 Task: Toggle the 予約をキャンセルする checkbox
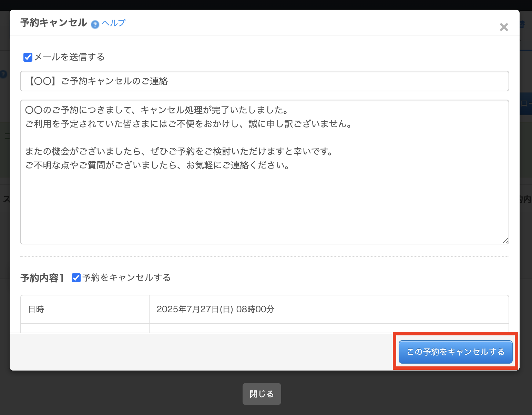[x=76, y=278]
